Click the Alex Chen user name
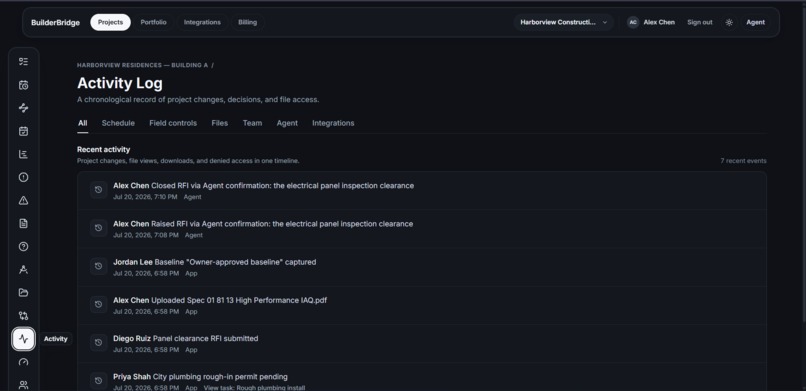Viewport: 806px width, 391px height. point(659,22)
